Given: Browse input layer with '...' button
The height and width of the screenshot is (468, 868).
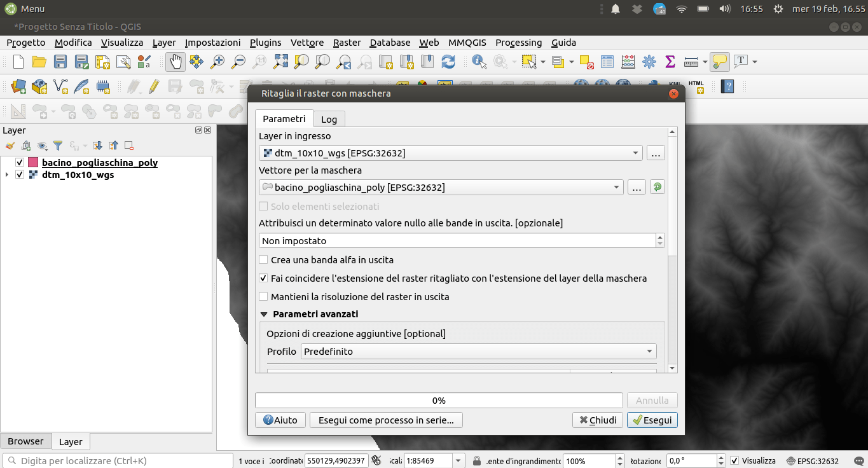Looking at the screenshot, I should 656,153.
